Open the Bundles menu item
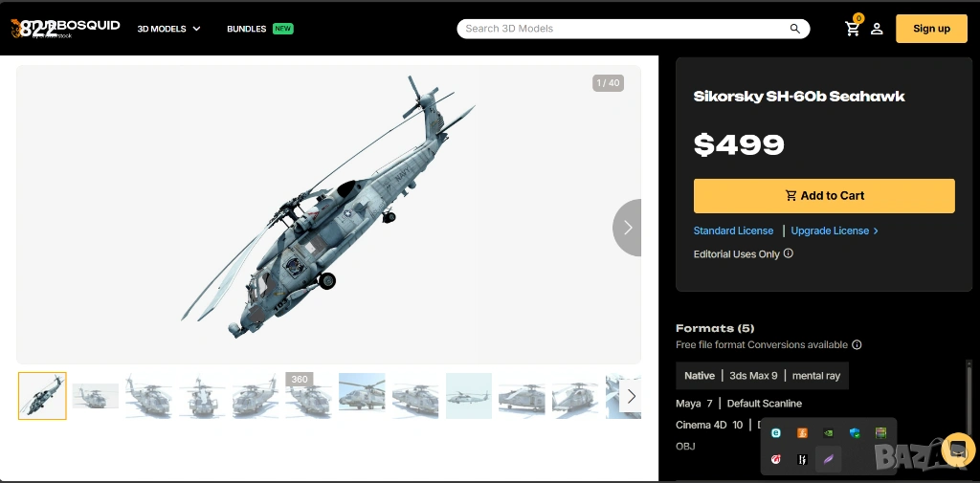The height and width of the screenshot is (483, 980). (247, 29)
